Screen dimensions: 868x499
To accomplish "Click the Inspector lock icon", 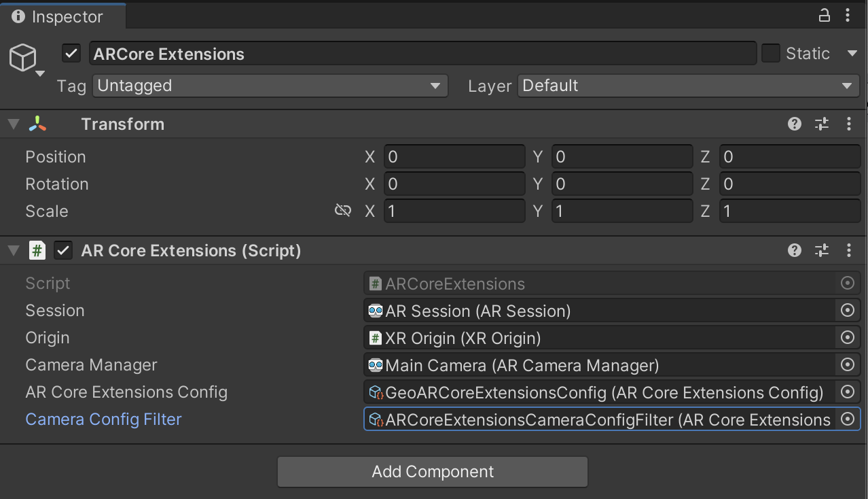I will 825,16.
